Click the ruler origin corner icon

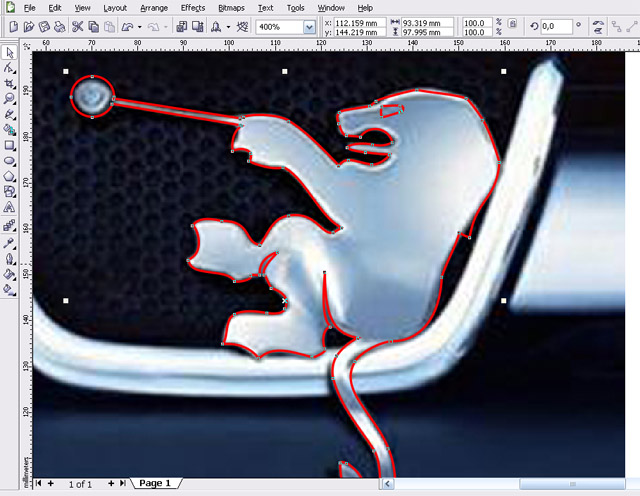(26, 46)
